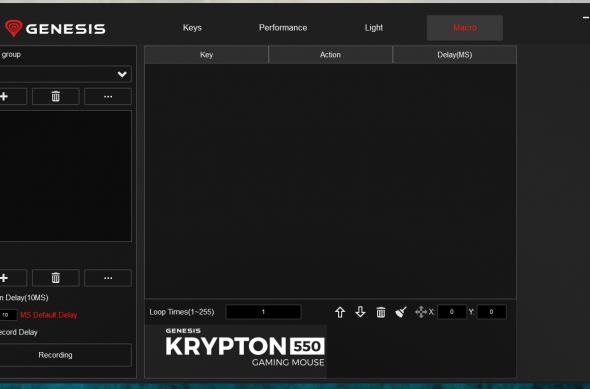This screenshot has width=590, height=389.
Task: Open more options for macro group
Action: click(108, 96)
